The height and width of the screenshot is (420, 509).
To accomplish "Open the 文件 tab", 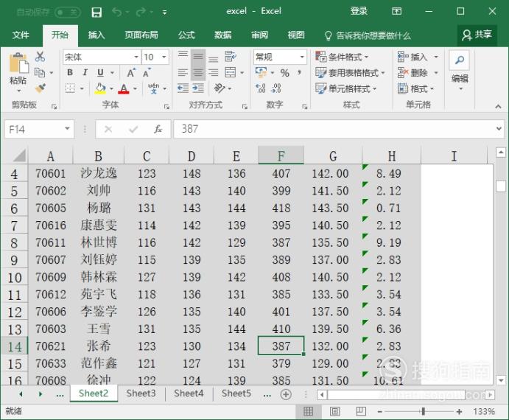I will [x=21, y=35].
